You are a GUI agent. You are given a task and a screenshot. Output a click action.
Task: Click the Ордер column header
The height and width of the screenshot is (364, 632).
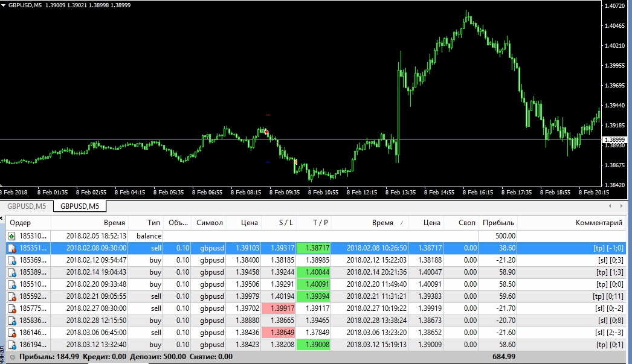[x=27, y=223]
